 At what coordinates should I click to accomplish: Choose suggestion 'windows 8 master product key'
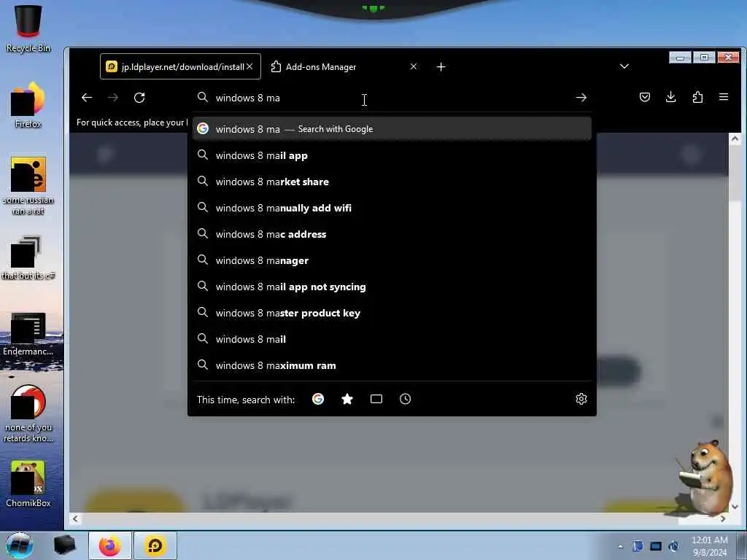click(392, 313)
